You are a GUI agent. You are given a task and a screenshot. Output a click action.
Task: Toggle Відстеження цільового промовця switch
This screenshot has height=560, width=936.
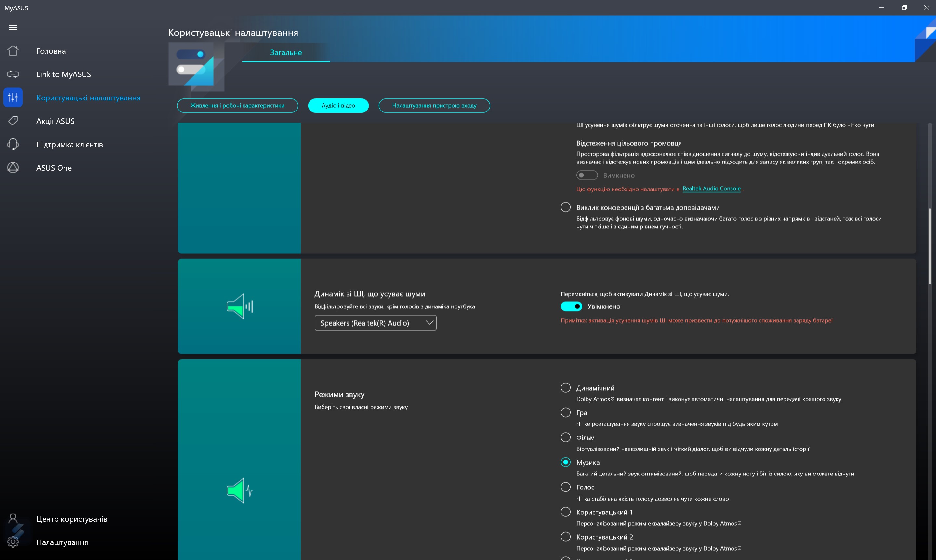pos(587,175)
